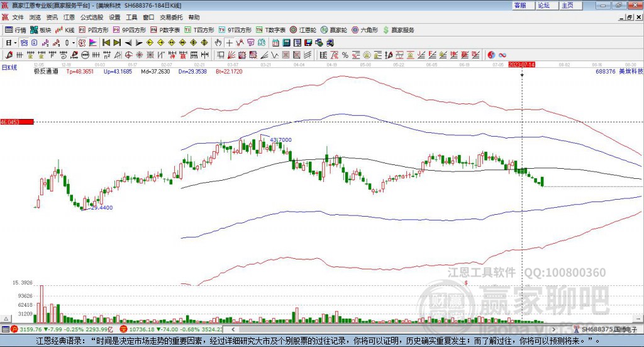The height and width of the screenshot is (347, 644).
Task: Open the T四方形 tool
Action: coord(199,30)
